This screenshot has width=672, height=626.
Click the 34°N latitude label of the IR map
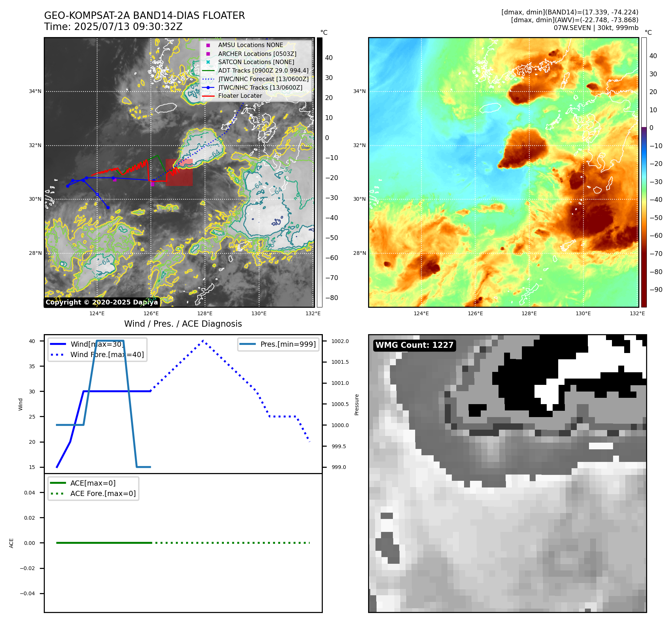pyautogui.click(x=35, y=91)
